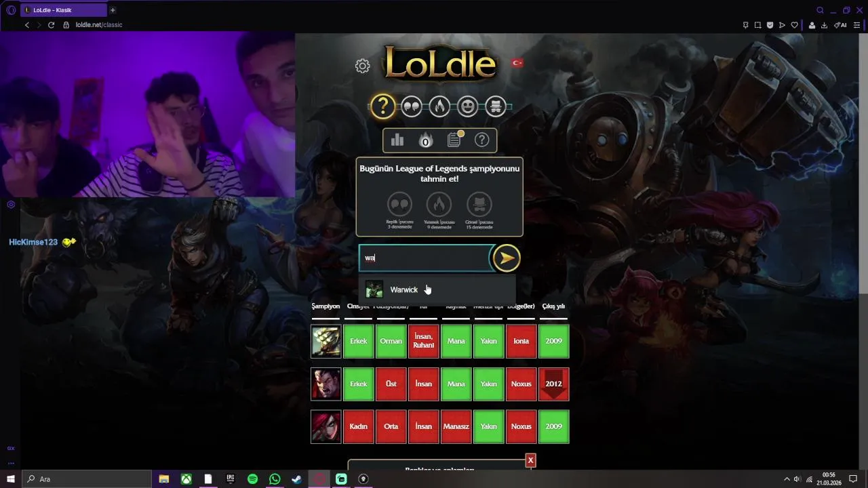The height and width of the screenshot is (488, 868).
Task: Click the taskbar volume speaker icon
Action: [797, 479]
